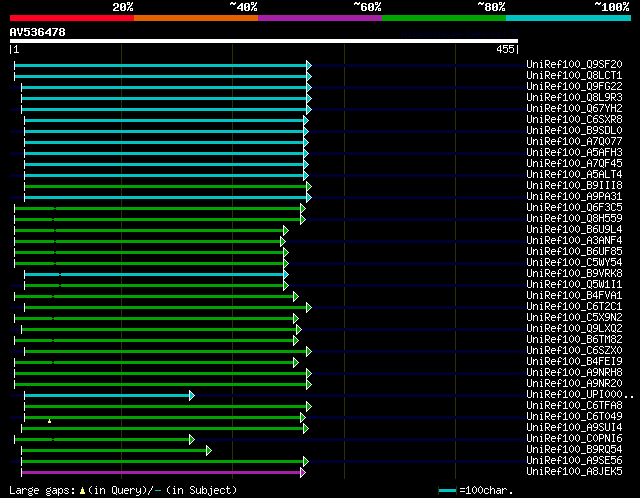The image size is (640, 498).
Task: Click the cyan ~100% identity legend segment
Action: tap(569, 18)
